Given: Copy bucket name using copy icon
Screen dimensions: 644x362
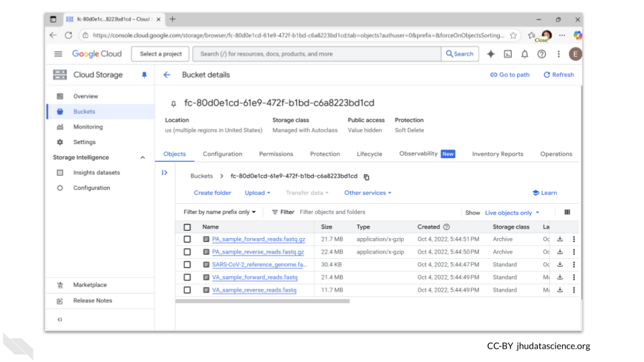Looking at the screenshot, I should coord(366,177).
